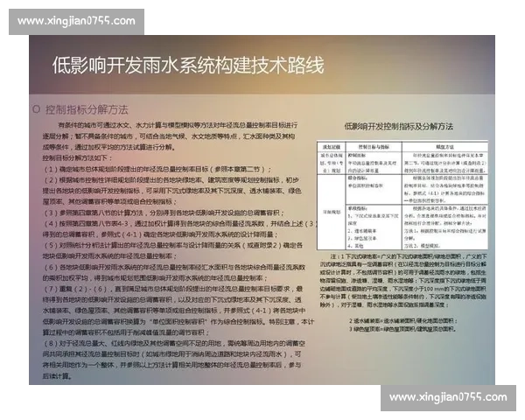Viewport: 525px width, 420px height.
Task: Select step (1) about 年径流总量控制率目标
Action: click(157, 169)
